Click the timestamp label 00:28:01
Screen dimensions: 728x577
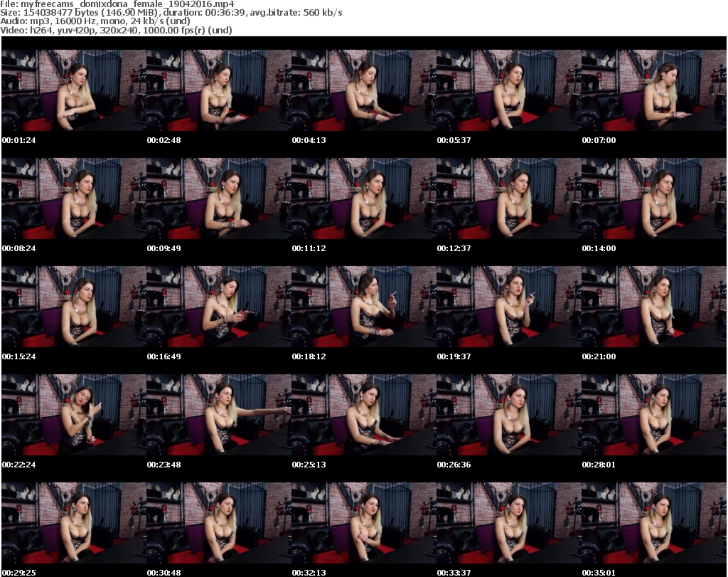point(599,465)
